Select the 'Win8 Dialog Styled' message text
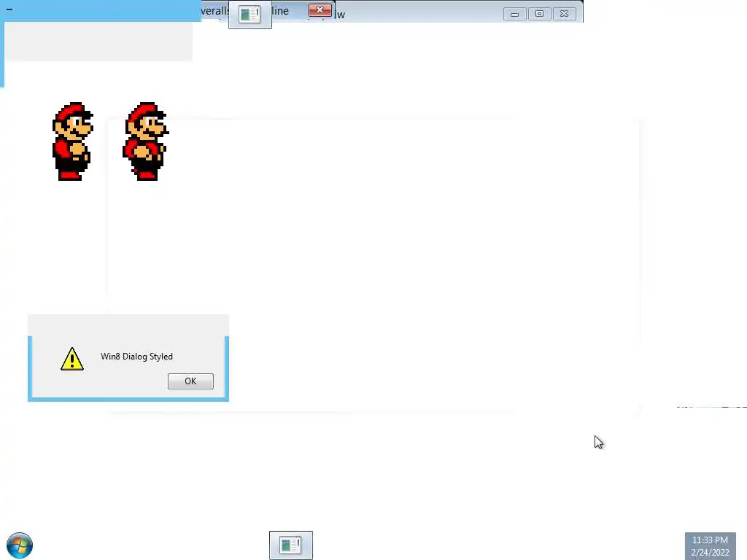The image size is (747, 560). (x=136, y=356)
